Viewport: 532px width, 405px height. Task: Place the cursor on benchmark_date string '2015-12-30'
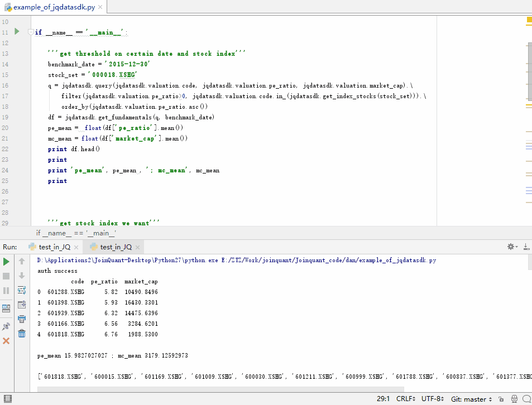(x=127, y=64)
